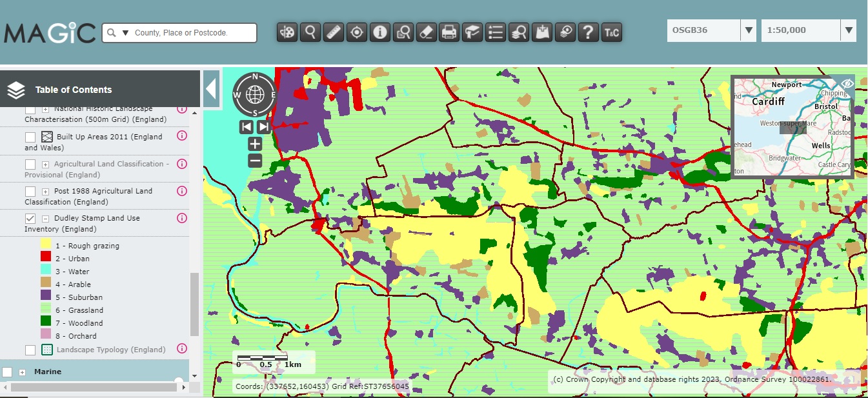This screenshot has height=398, width=868.
Task: Hide the overview map with eye icon
Action: 847,84
